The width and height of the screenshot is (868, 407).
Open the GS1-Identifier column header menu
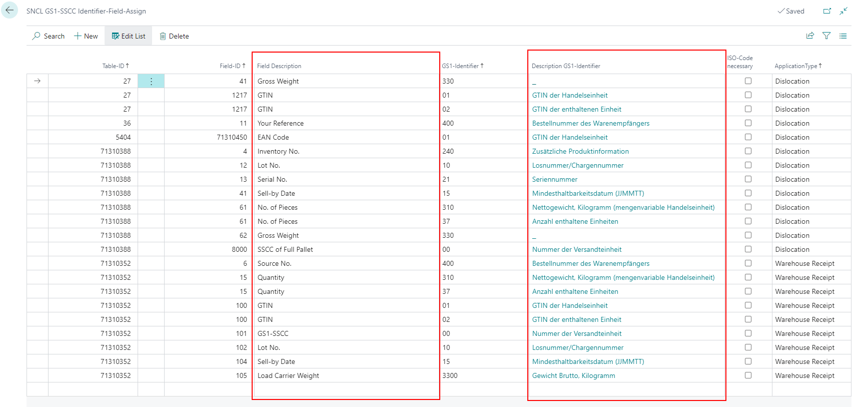point(462,66)
